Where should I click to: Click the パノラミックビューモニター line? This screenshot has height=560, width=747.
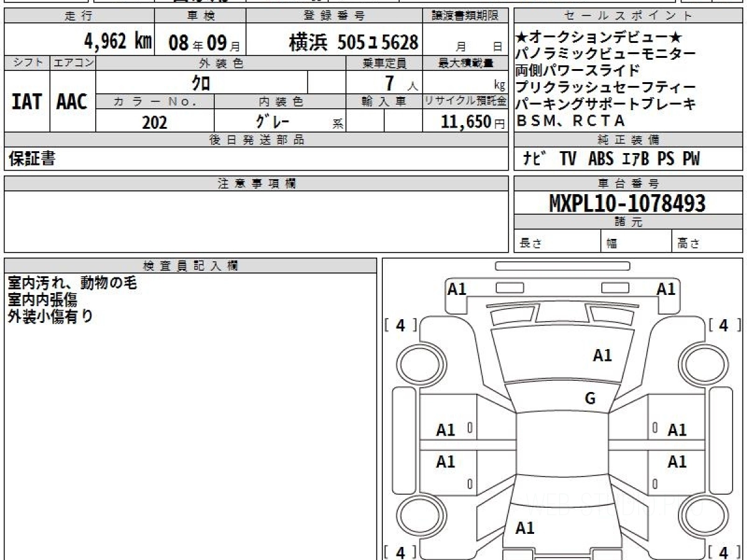(606, 54)
